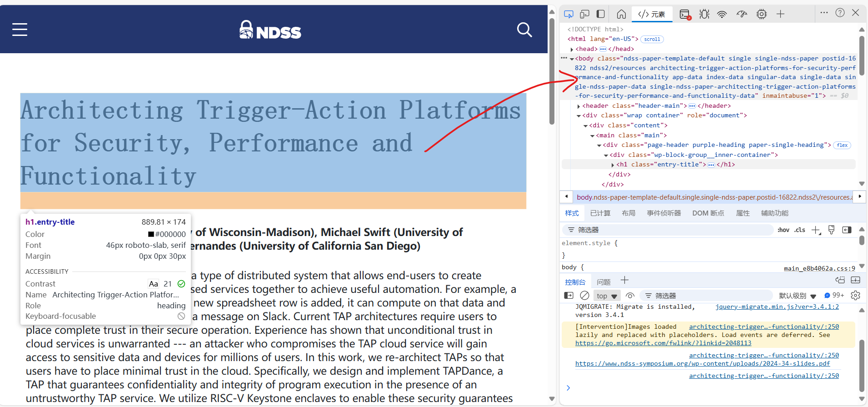The height and width of the screenshot is (407, 868).
Task: Click the body breadcrumb element path
Action: coord(714,197)
